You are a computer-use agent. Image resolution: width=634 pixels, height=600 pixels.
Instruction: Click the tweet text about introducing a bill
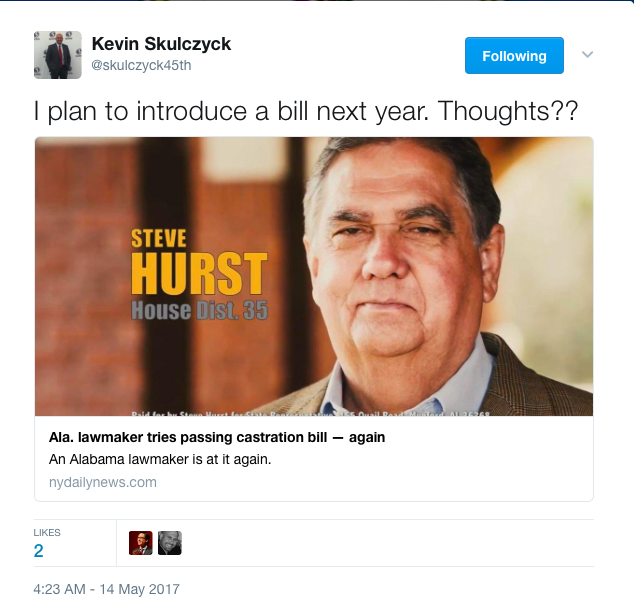tap(306, 111)
